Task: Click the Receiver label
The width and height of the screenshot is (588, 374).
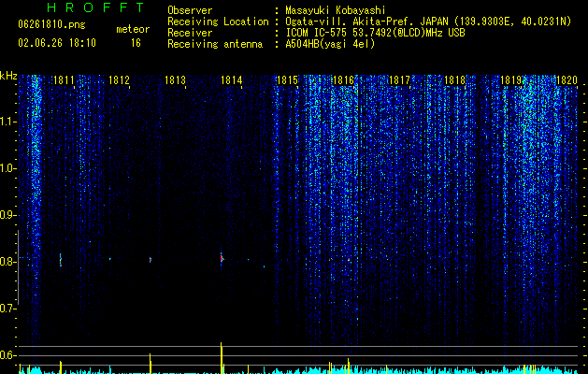Action: tap(190, 33)
